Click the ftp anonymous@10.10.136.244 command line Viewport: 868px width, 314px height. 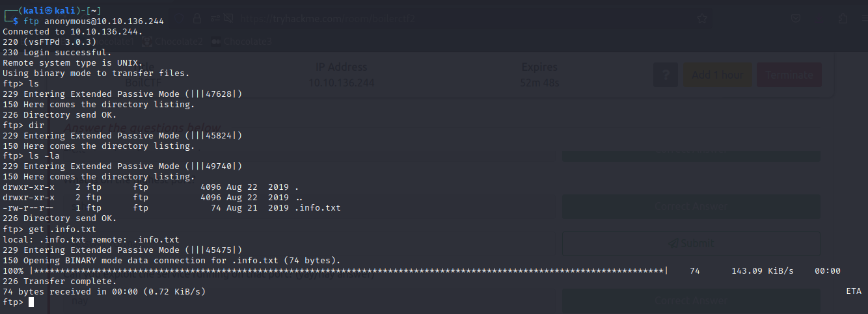(x=93, y=21)
